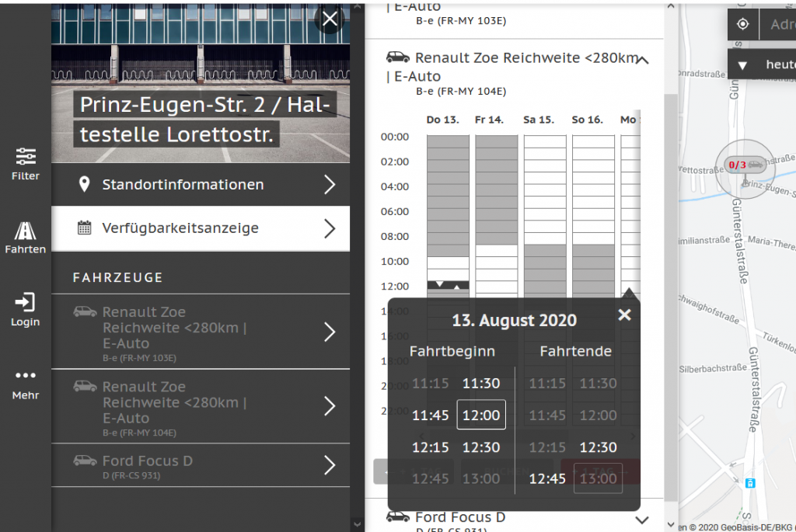Click the locate-me crosshair icon on map
796x532 pixels.
click(742, 24)
